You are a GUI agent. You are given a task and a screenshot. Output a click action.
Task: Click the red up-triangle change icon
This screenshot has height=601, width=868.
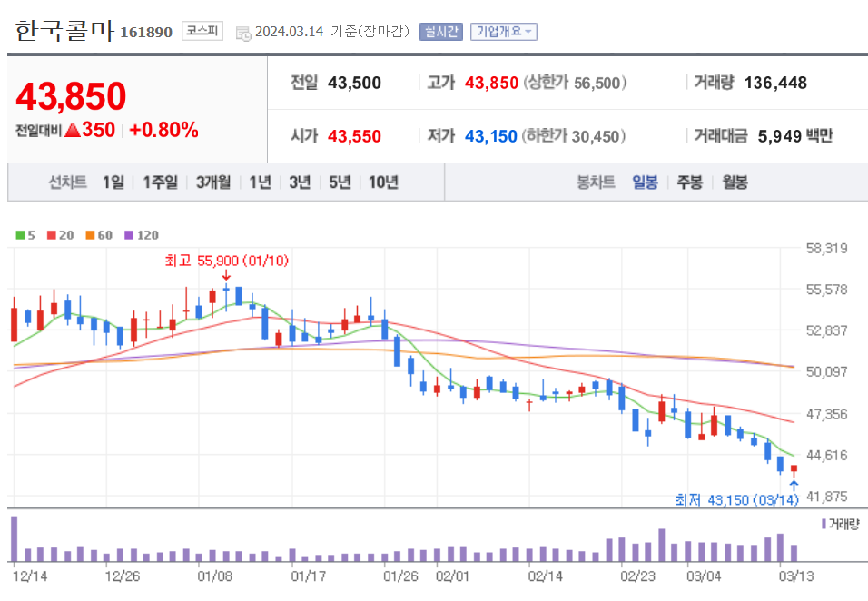[x=73, y=130]
